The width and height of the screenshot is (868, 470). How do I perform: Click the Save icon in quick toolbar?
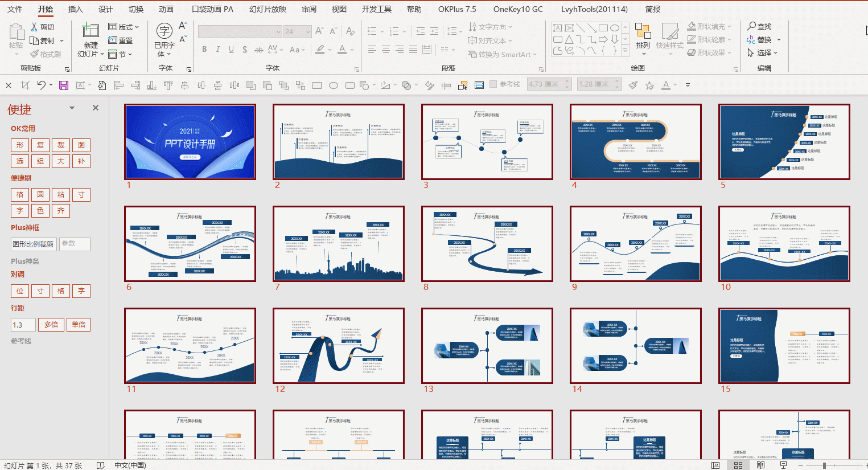click(64, 85)
